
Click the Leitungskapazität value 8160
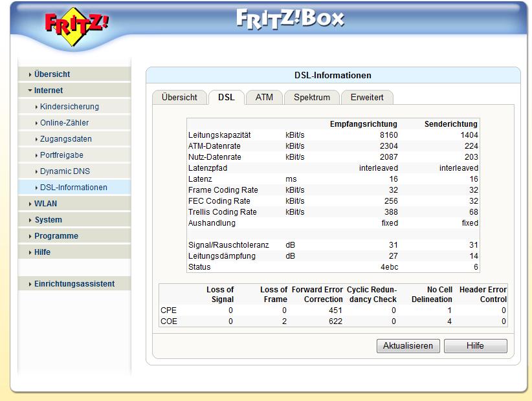389,135
